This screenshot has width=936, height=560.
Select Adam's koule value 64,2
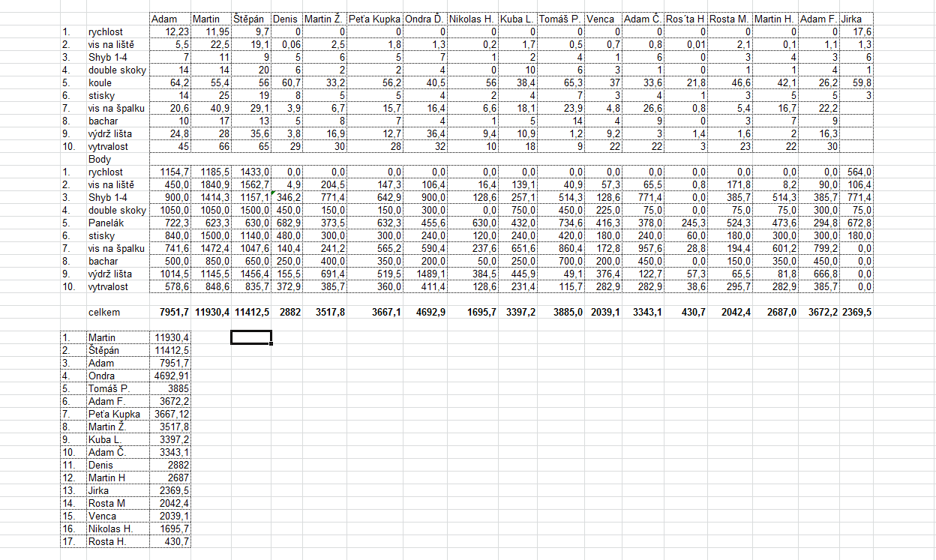pos(170,82)
